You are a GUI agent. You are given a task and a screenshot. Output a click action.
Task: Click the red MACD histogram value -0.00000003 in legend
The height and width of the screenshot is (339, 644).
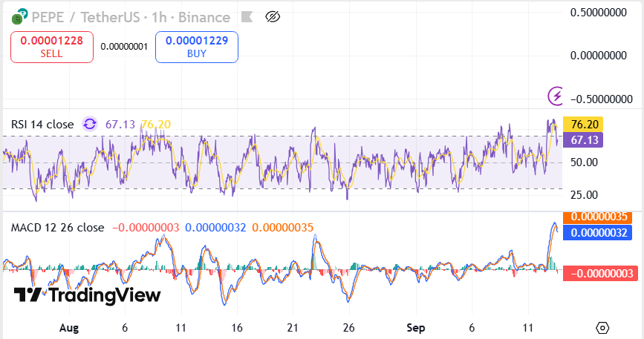point(146,228)
